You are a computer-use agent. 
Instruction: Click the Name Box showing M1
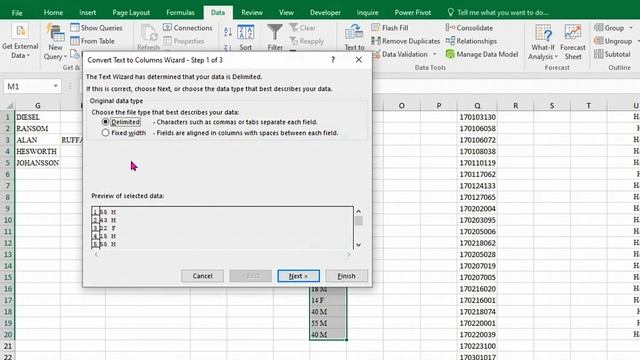(x=28, y=86)
